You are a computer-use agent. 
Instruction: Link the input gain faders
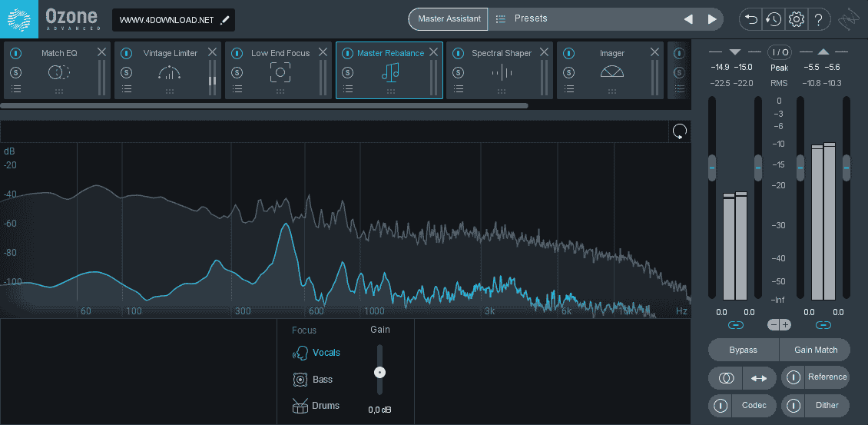(735, 325)
